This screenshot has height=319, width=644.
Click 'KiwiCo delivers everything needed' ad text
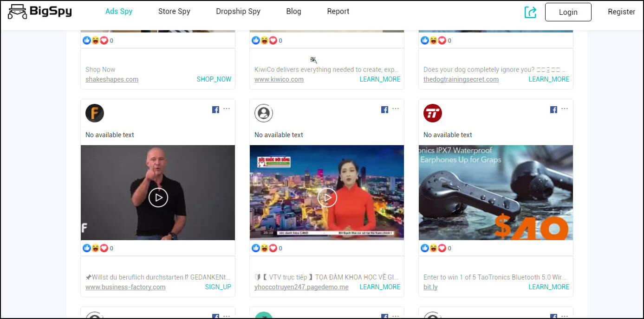point(326,70)
